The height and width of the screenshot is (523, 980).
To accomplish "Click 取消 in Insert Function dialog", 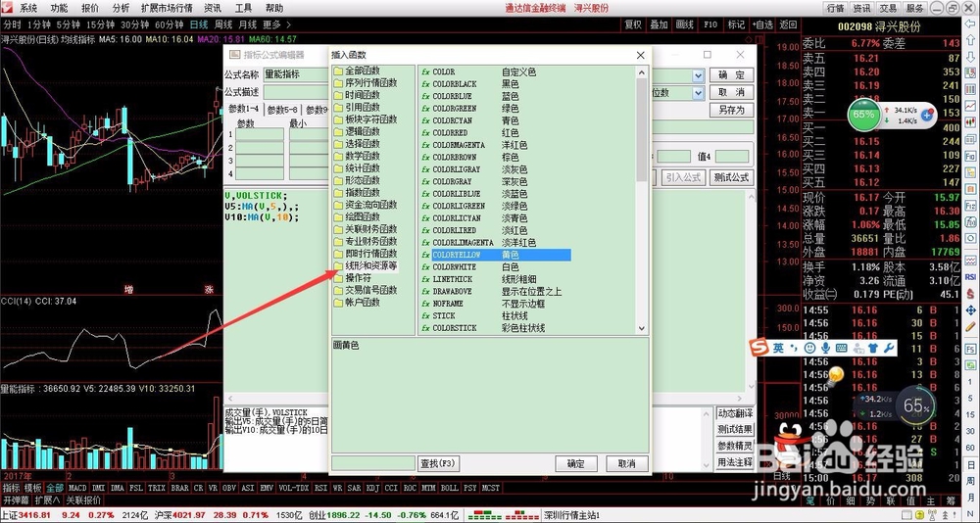I will coord(627,463).
